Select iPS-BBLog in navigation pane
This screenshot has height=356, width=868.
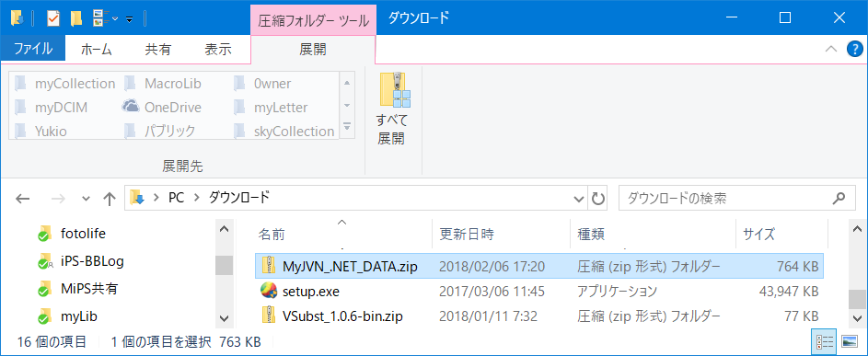[80, 261]
